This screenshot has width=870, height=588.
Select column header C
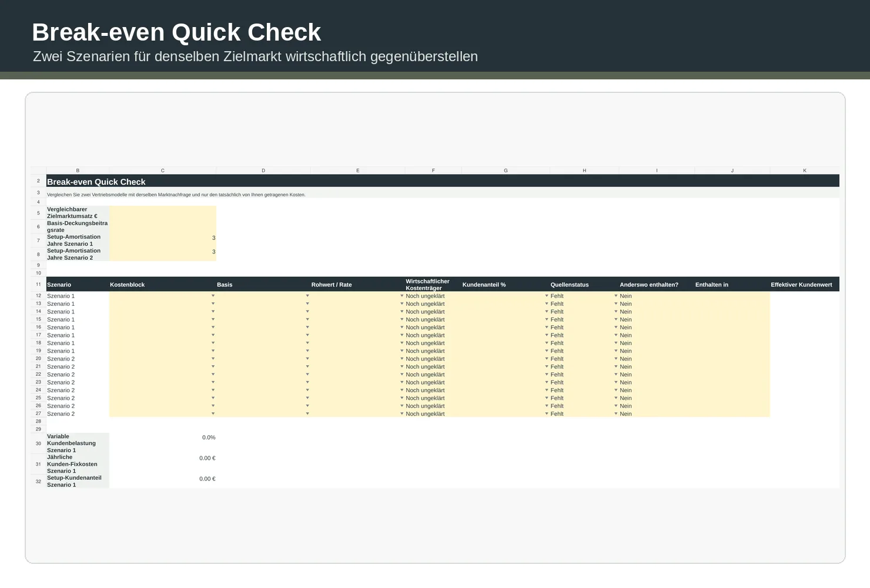pos(163,171)
